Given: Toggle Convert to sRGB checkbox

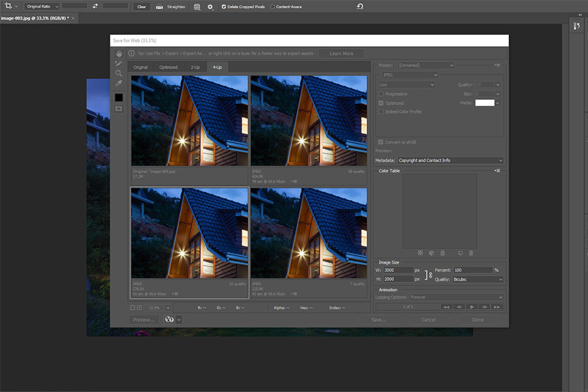Looking at the screenshot, I should [x=381, y=142].
